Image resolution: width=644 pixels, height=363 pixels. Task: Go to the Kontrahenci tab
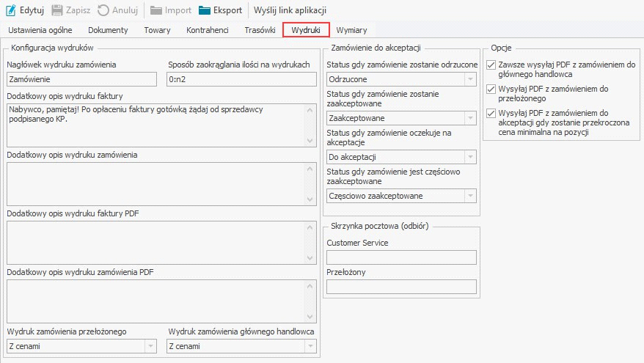tap(208, 30)
